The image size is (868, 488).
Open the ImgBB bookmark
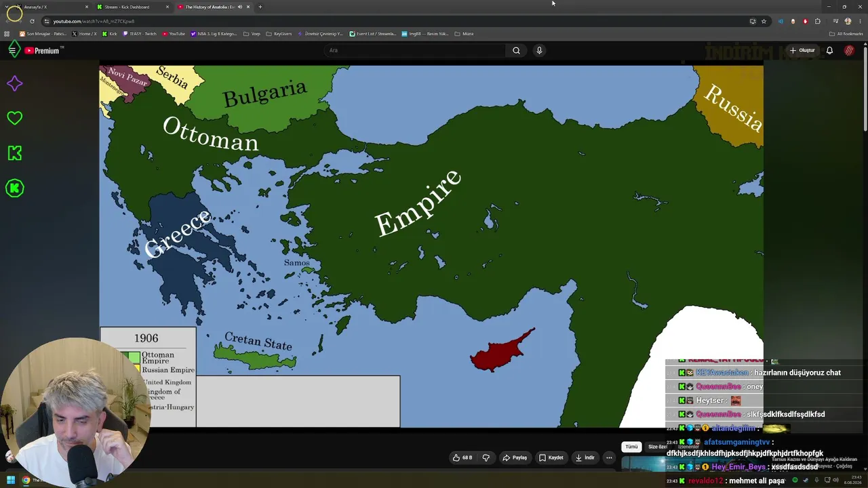[x=425, y=34]
